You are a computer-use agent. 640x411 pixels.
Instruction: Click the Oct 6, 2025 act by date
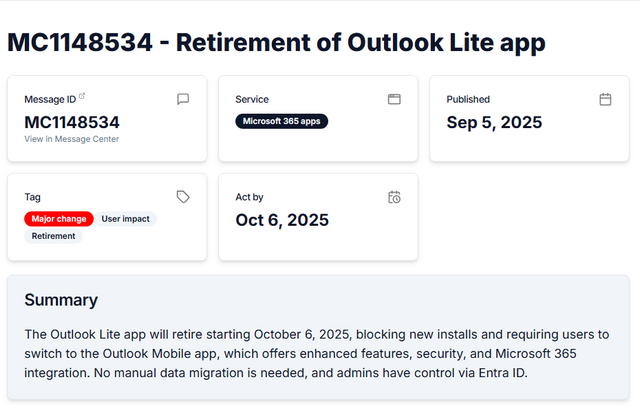[x=282, y=220]
